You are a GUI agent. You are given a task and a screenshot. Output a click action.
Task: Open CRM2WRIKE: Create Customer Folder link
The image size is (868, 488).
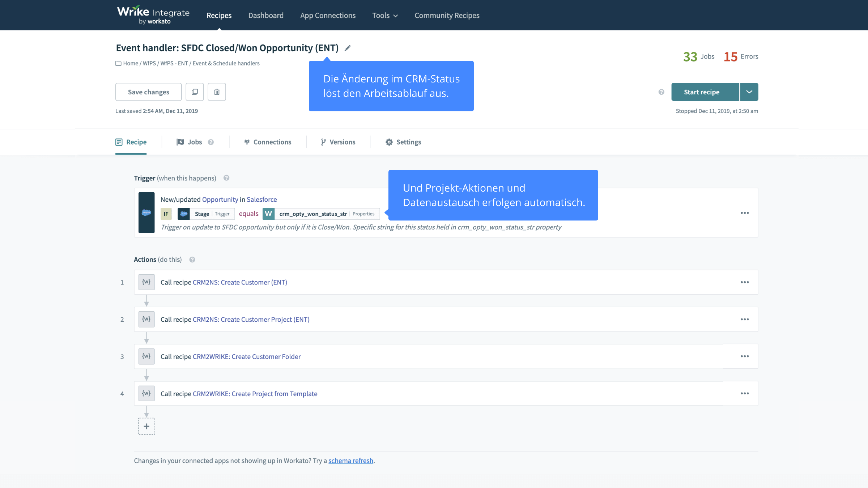click(x=247, y=356)
